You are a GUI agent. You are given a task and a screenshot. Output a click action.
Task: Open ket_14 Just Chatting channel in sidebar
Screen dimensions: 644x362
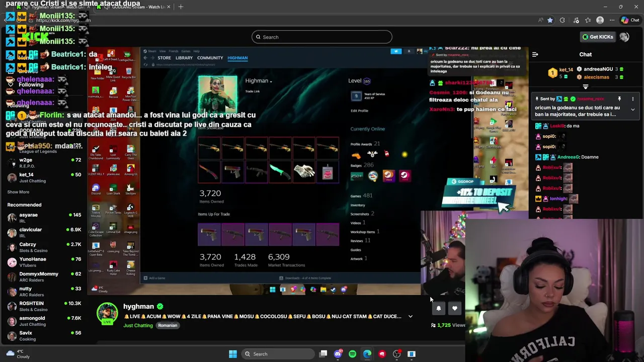[44, 177]
